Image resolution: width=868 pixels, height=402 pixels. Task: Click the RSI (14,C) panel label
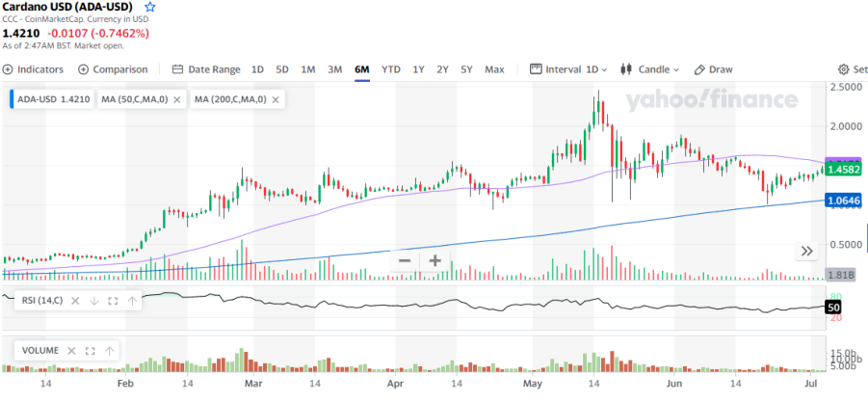pos(42,301)
